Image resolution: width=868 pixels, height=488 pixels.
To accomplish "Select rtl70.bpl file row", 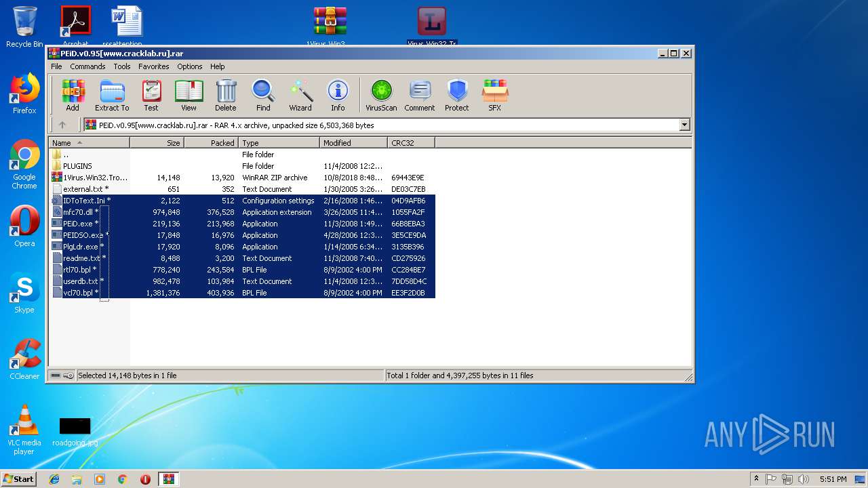I will pos(242,270).
